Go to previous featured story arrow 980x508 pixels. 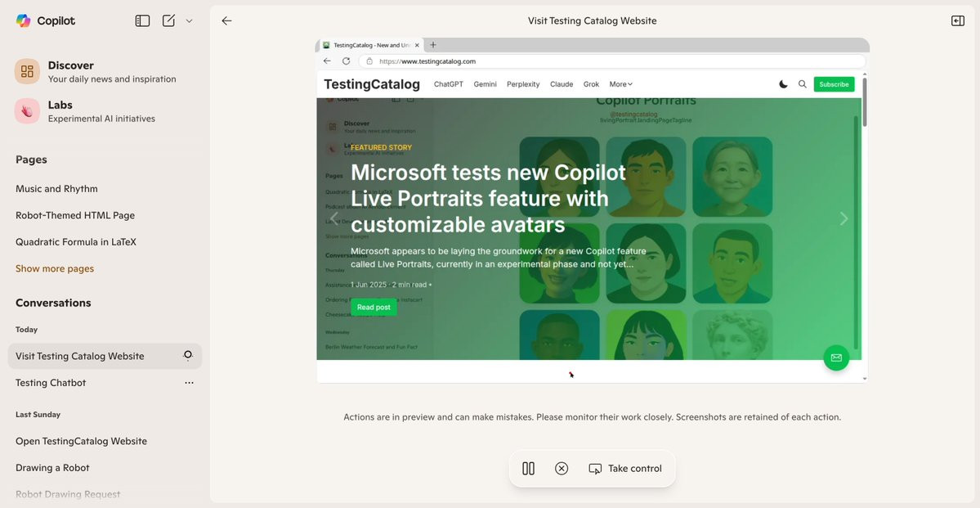pyautogui.click(x=333, y=218)
